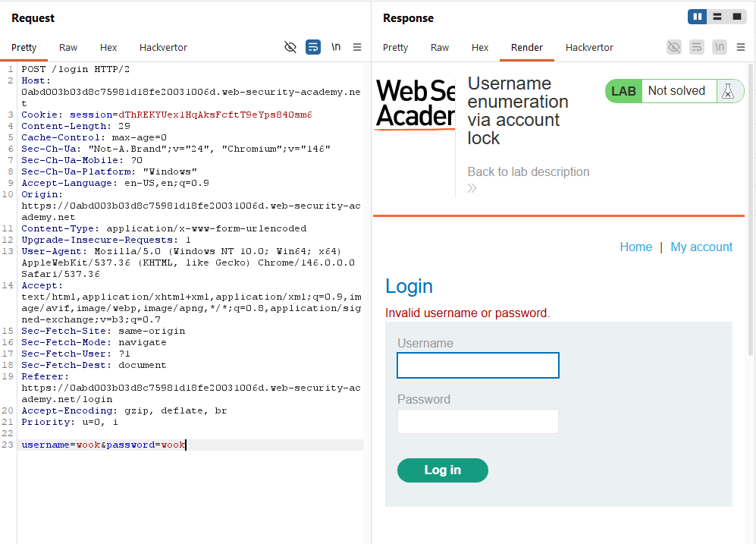Click the Response line wrap icon
Image resolution: width=756 pixels, height=544 pixels.
(697, 47)
